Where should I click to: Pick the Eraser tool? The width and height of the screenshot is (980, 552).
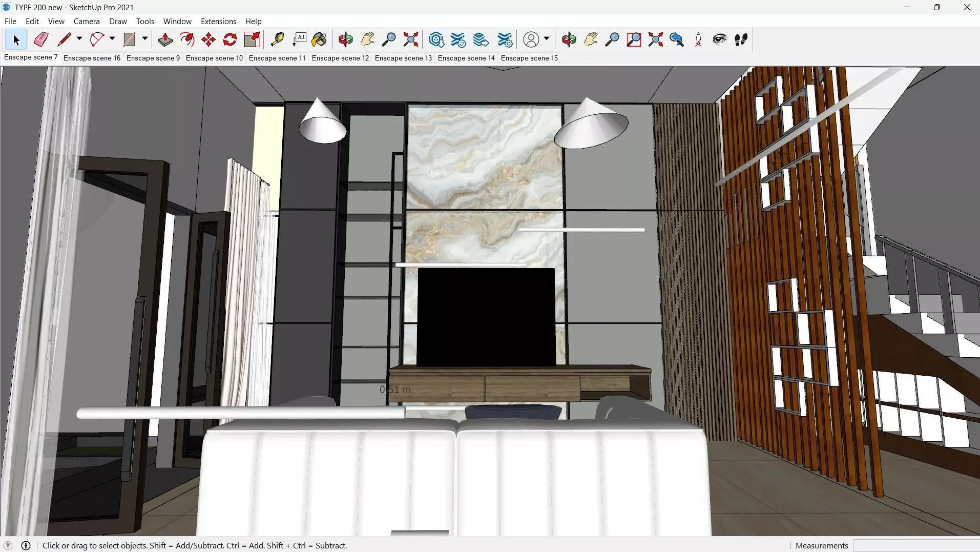[x=41, y=39]
